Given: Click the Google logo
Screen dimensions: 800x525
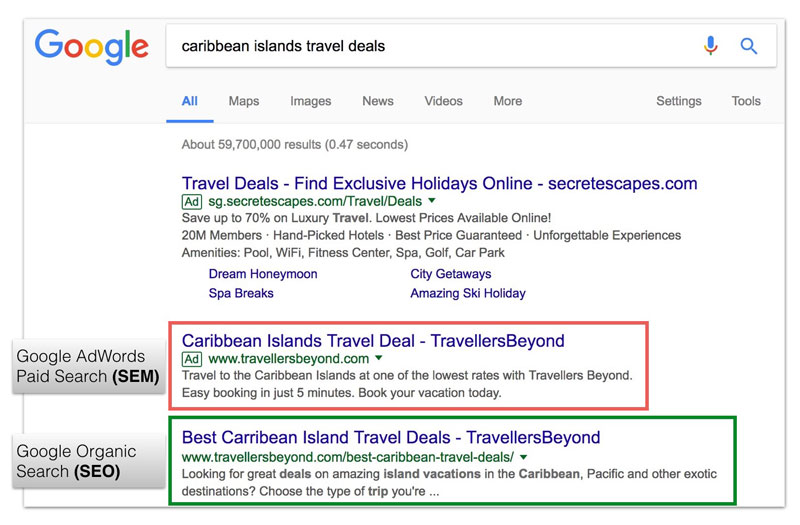Looking at the screenshot, I should [92, 46].
